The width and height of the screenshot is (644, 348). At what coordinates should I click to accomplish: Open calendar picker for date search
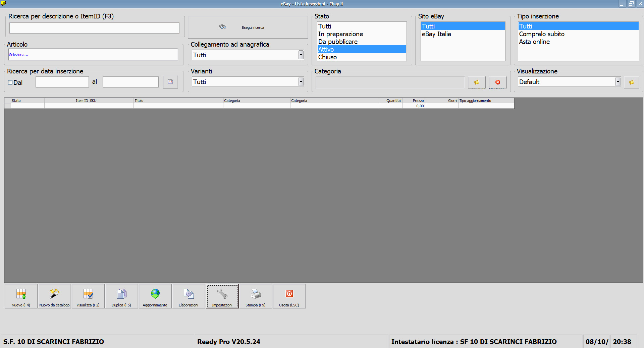[170, 81]
